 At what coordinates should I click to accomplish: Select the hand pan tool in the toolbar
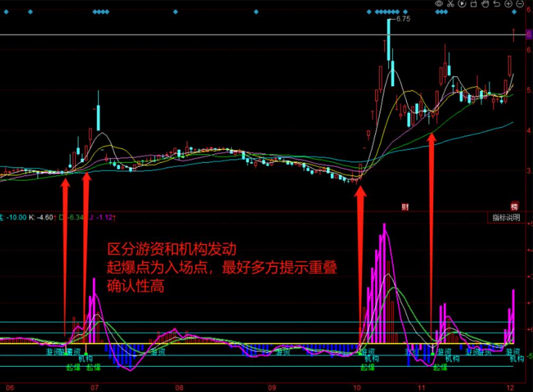[485, 4]
